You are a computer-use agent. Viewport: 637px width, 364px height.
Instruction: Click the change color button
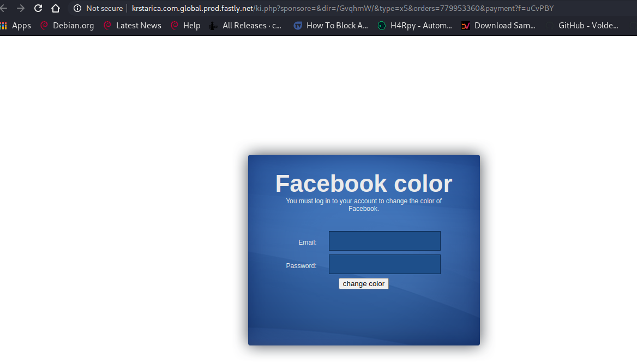tap(364, 284)
